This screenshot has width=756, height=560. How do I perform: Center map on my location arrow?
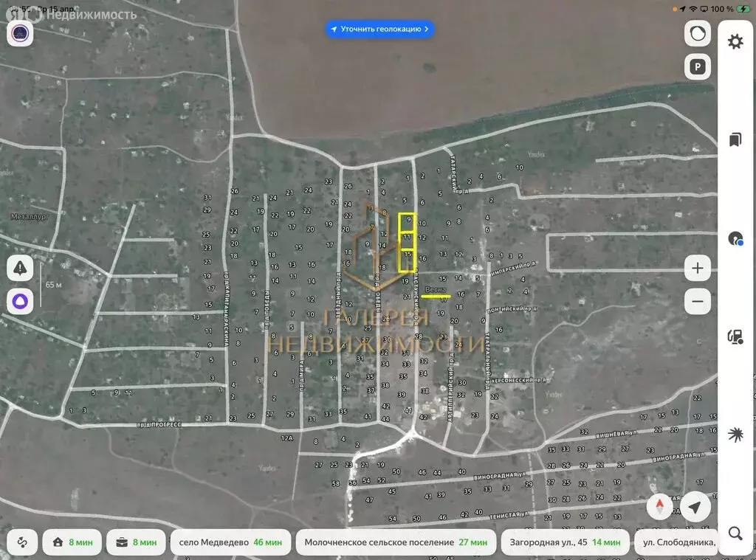[695, 507]
